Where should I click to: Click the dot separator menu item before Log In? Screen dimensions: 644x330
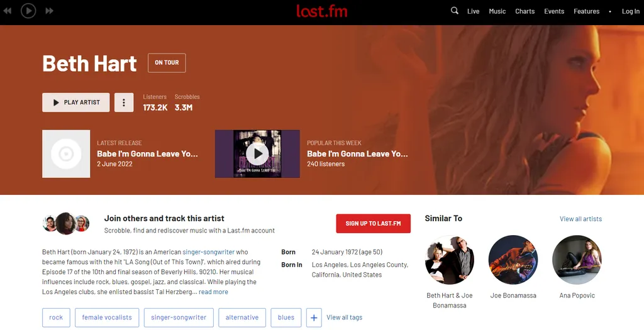[610, 11]
